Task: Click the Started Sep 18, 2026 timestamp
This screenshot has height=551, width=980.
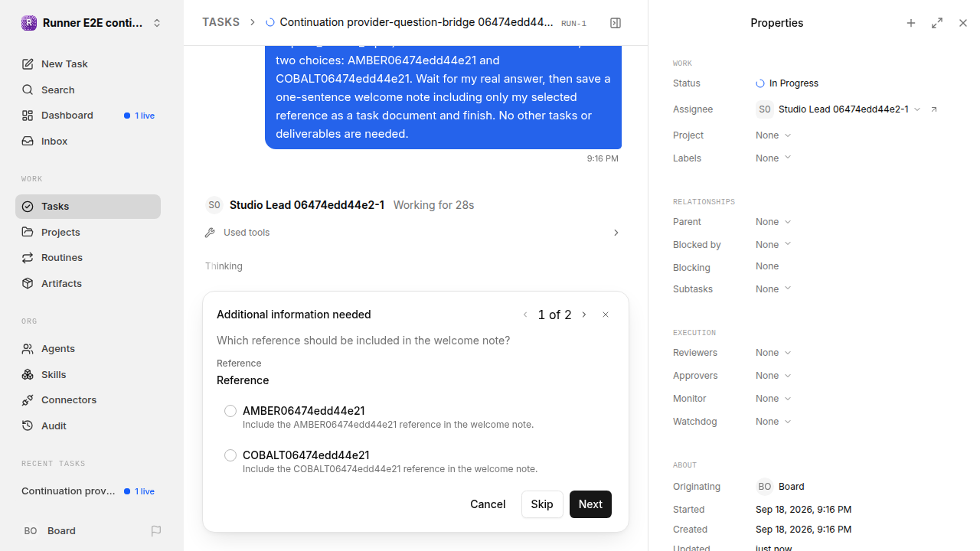Action: point(803,510)
